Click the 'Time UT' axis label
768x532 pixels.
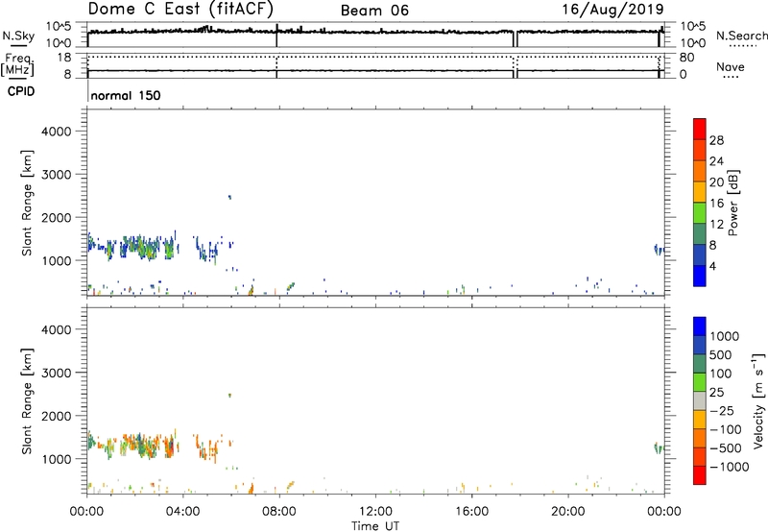click(x=375, y=526)
